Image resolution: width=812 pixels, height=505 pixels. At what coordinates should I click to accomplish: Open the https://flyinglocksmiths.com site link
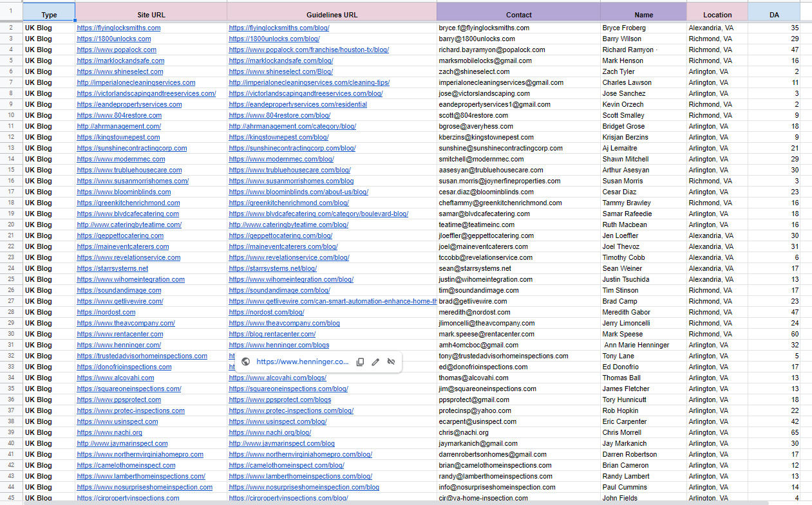[118, 28]
